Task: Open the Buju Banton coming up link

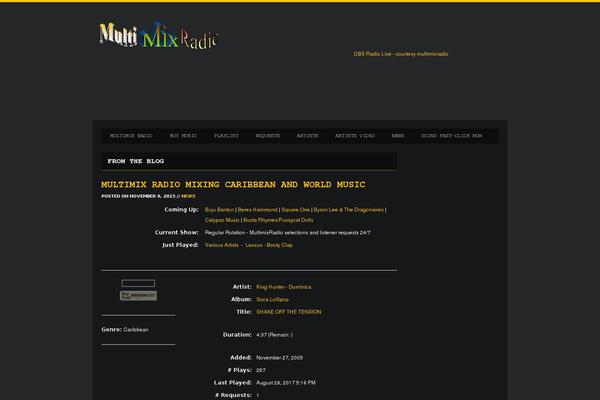Action: pos(219,210)
